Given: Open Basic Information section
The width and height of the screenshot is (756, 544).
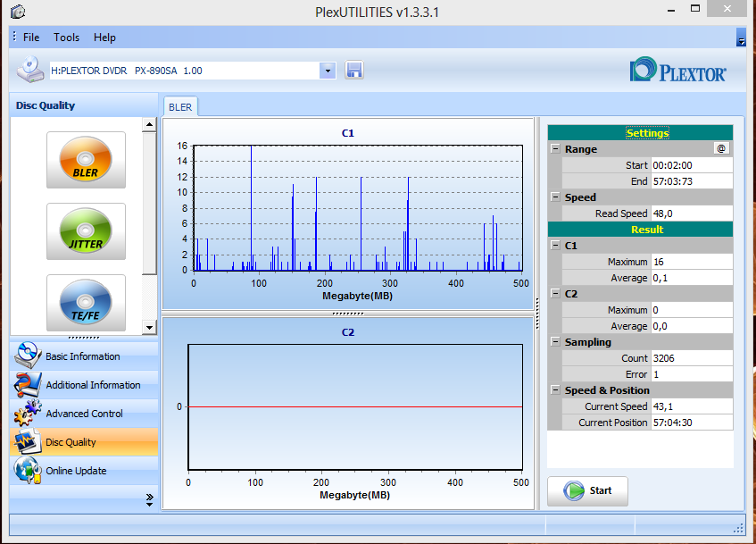Looking at the screenshot, I should click(x=84, y=356).
